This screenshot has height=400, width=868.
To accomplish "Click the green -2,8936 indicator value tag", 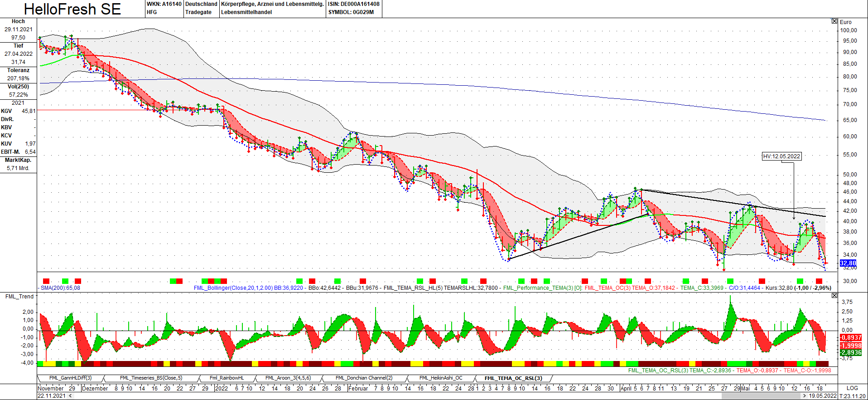I will tap(851, 353).
